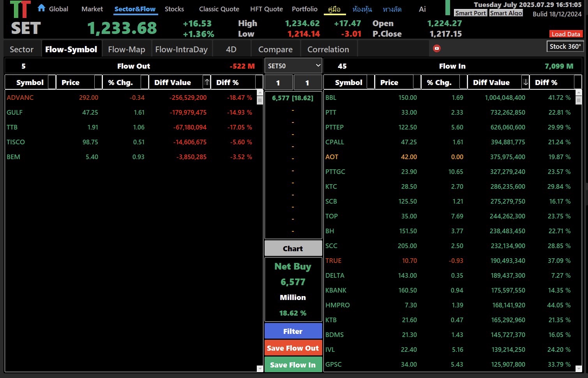Click the left '1' box under SET50
The height and width of the screenshot is (378, 588).
(x=278, y=83)
